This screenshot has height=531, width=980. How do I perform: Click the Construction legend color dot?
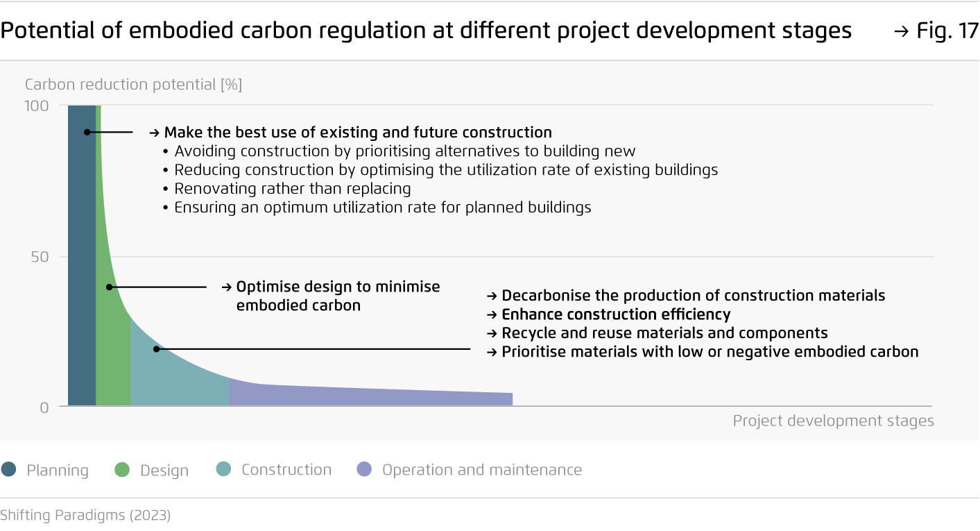(223, 470)
